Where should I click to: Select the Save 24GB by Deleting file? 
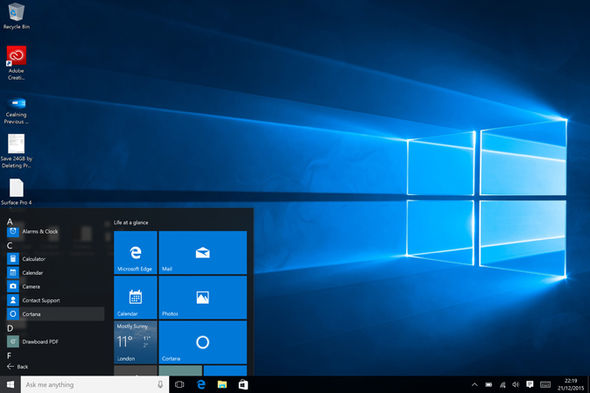pos(16,151)
